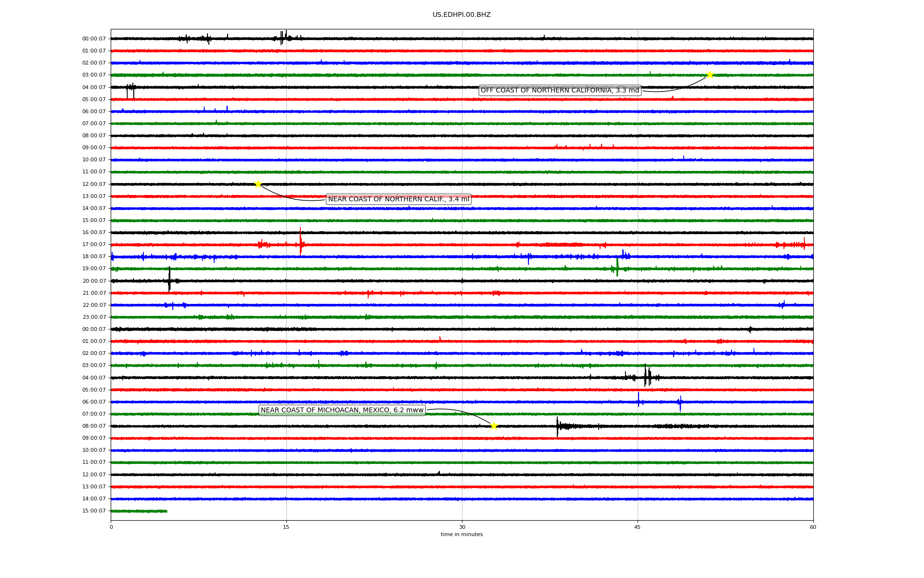Click the yellow star near Off Coast of Northern California annotation
Image resolution: width=924 pixels, height=578 pixels.
tap(710, 75)
